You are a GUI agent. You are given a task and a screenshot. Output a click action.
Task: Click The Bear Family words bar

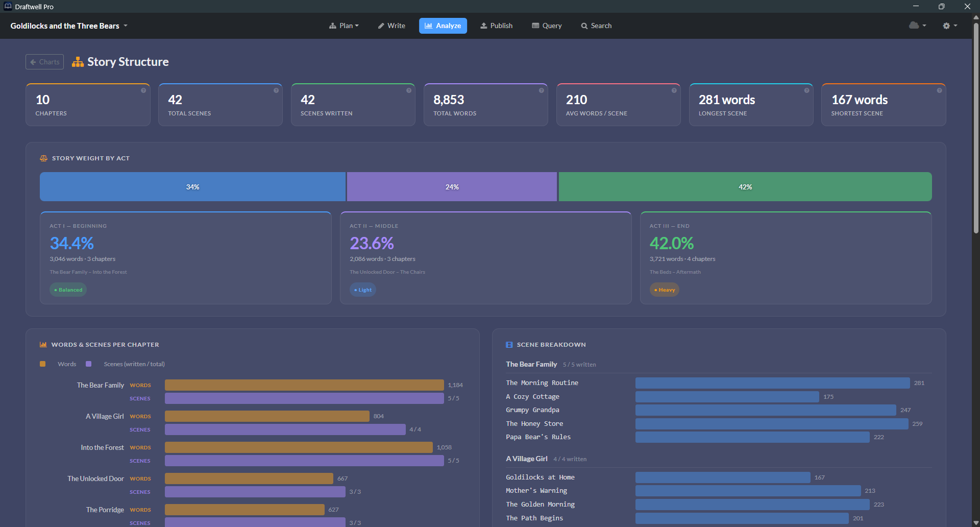[x=304, y=385]
